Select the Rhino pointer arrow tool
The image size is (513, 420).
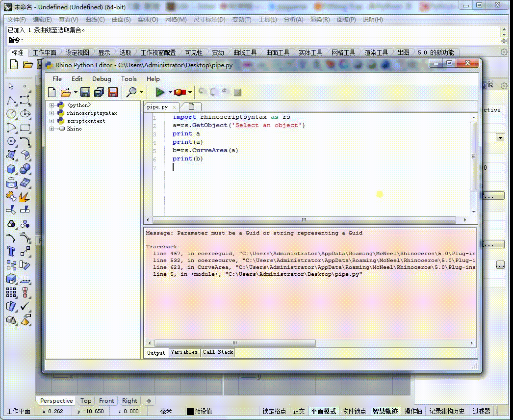coord(11,86)
